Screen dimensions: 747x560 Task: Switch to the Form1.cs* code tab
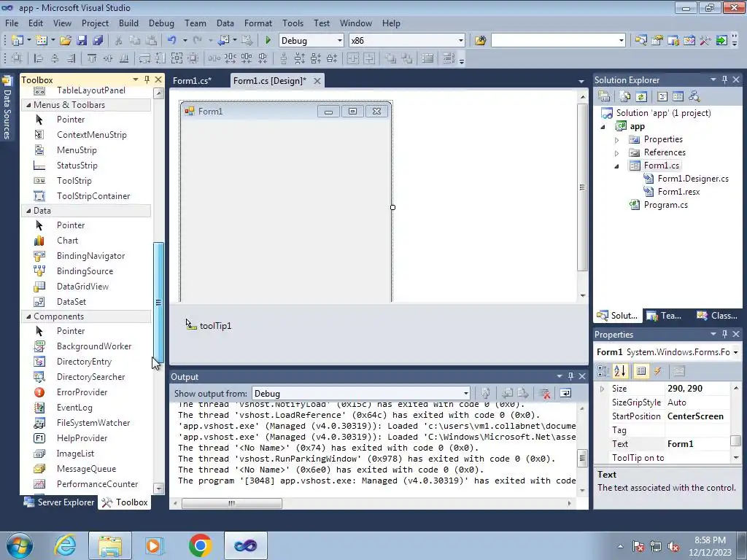click(192, 80)
